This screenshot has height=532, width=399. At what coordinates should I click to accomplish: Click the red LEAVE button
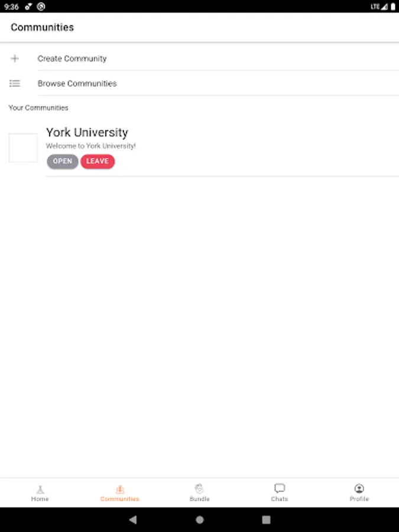tap(98, 161)
